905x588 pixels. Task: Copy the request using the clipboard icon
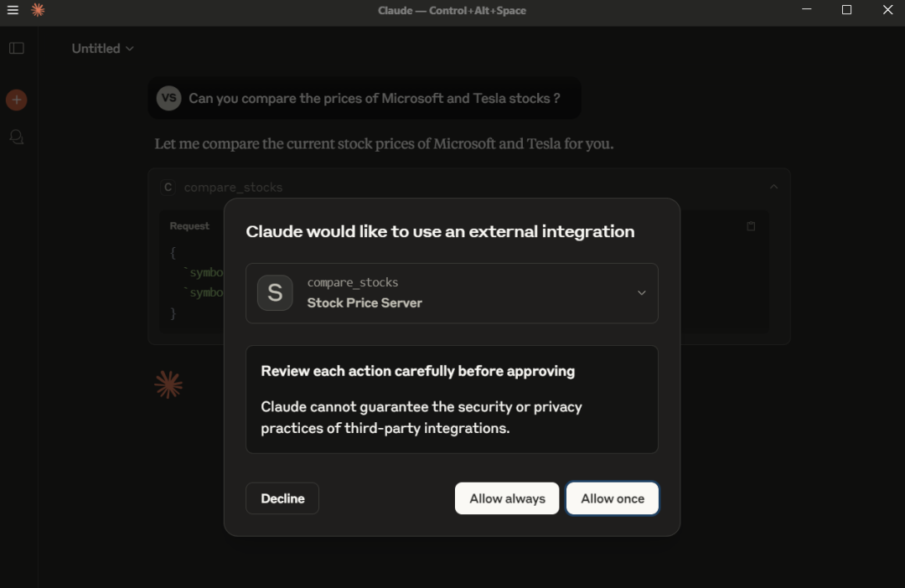coord(751,226)
